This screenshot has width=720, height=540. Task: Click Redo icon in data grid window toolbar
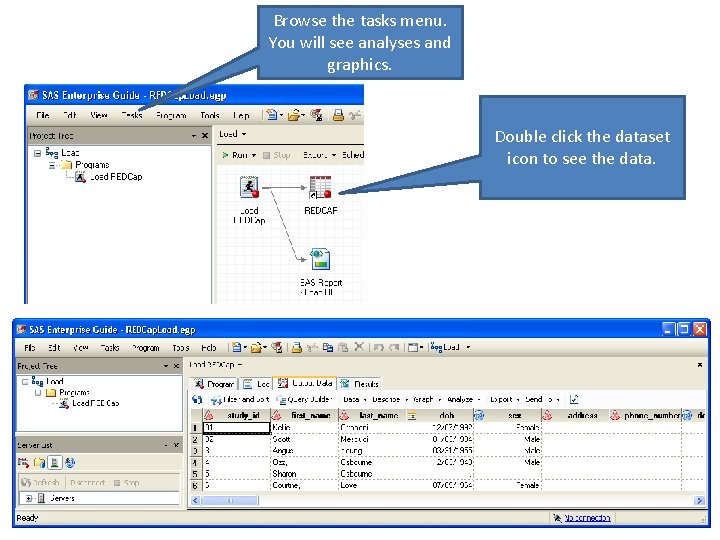tap(394, 347)
